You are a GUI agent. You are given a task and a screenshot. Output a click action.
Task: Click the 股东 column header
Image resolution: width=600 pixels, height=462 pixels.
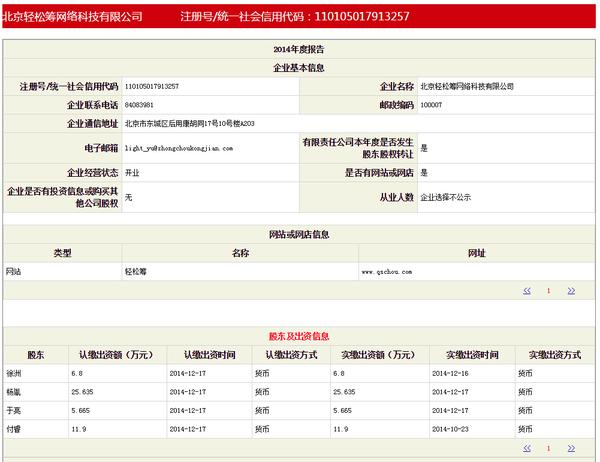(36, 355)
